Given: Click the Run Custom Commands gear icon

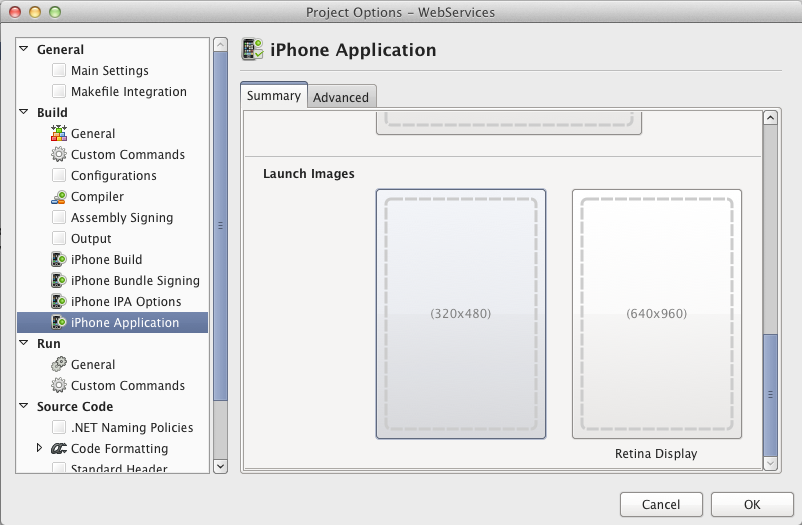Looking at the screenshot, I should (x=59, y=385).
